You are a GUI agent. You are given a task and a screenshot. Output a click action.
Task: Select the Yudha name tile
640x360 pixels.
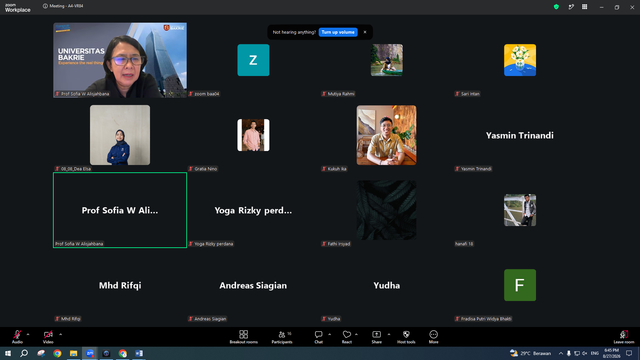click(387, 285)
